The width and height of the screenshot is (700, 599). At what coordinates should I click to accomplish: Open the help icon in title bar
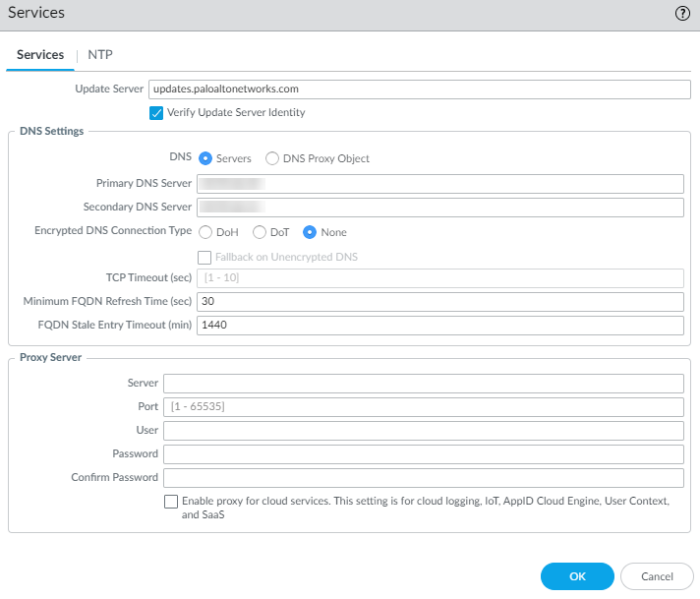682,14
